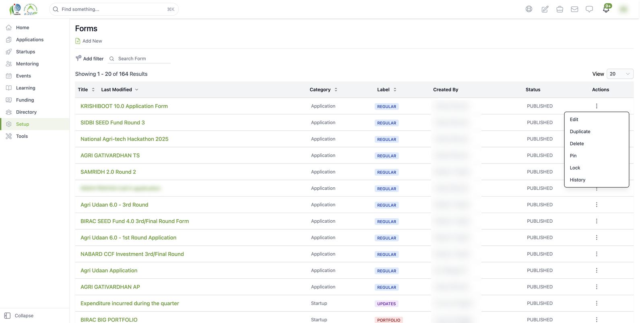Click the Add filter funnel icon

click(x=78, y=58)
